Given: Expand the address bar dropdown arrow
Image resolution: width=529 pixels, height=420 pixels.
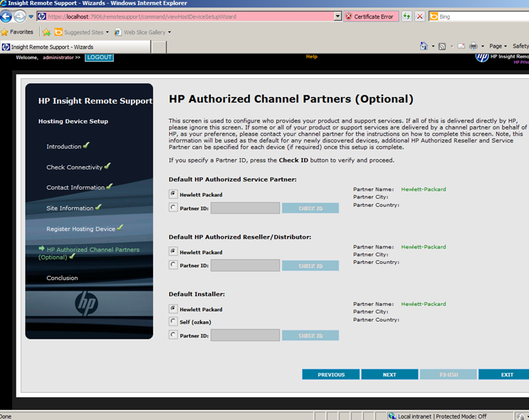Looking at the screenshot, I should coord(337,16).
